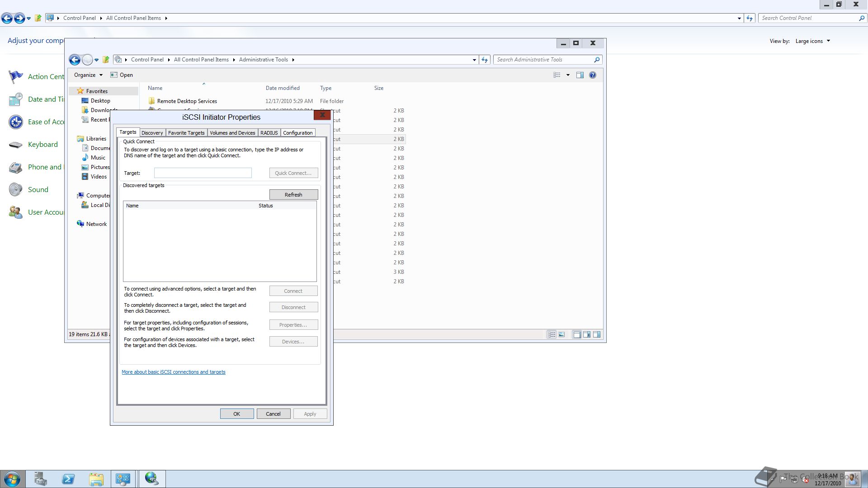Open the Windows Start menu
The height and width of the screenshot is (488, 868).
point(12,479)
